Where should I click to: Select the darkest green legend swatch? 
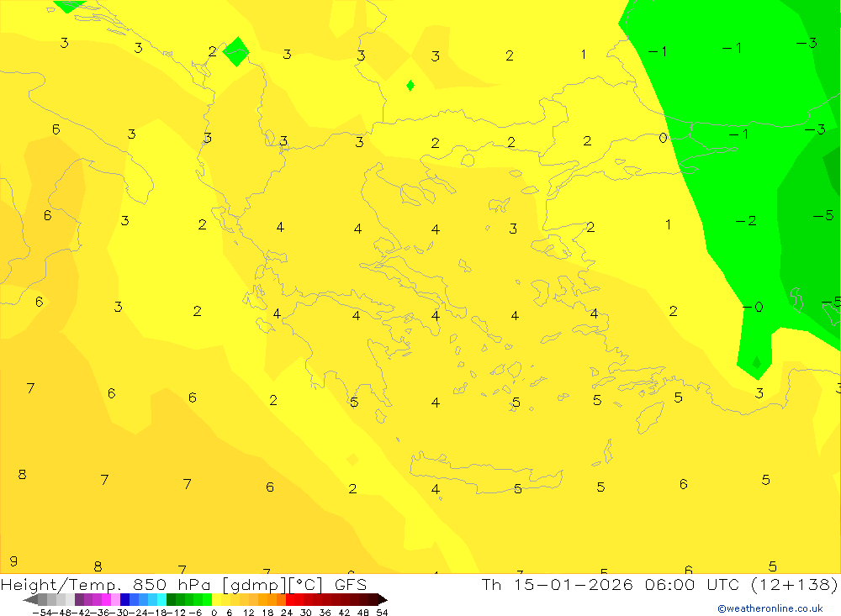coord(171,600)
